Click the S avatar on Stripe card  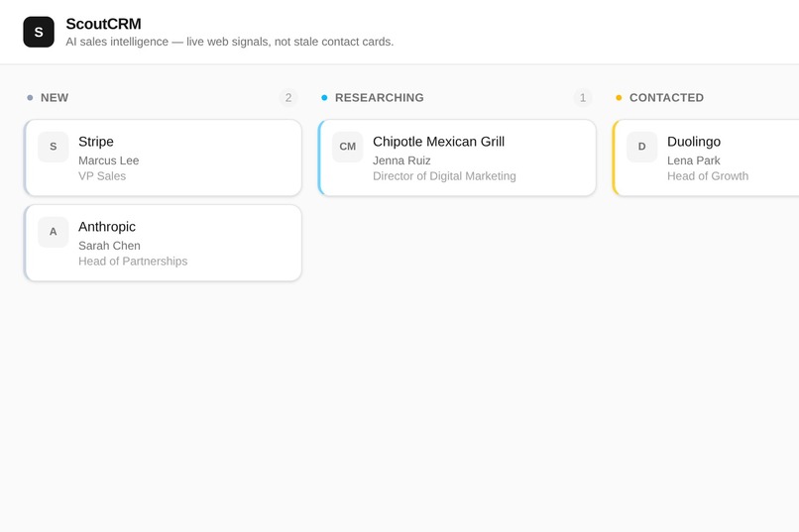53,147
